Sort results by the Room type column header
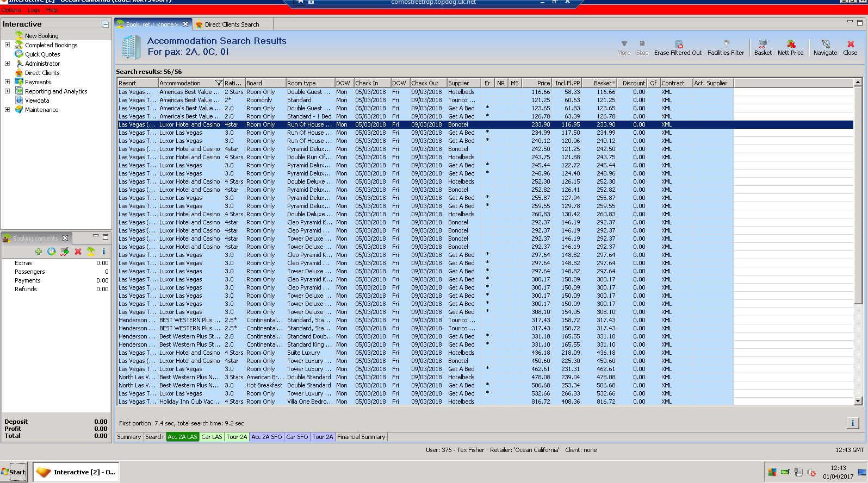Viewport: 868px width, 483px height. pos(310,83)
